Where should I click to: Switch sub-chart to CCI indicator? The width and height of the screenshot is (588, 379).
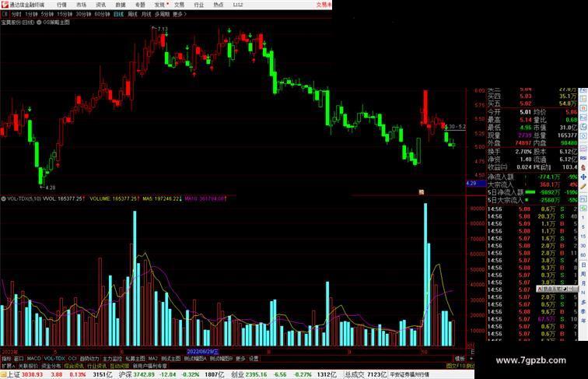[72, 359]
